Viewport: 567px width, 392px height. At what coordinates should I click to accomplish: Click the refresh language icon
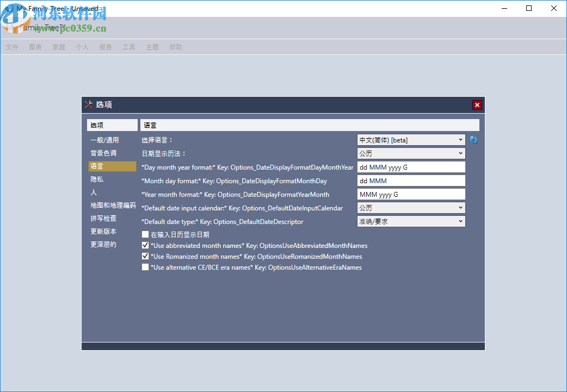pyautogui.click(x=473, y=140)
